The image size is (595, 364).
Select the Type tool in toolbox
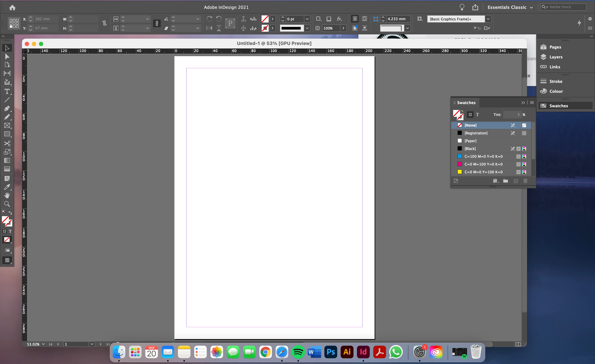click(7, 92)
